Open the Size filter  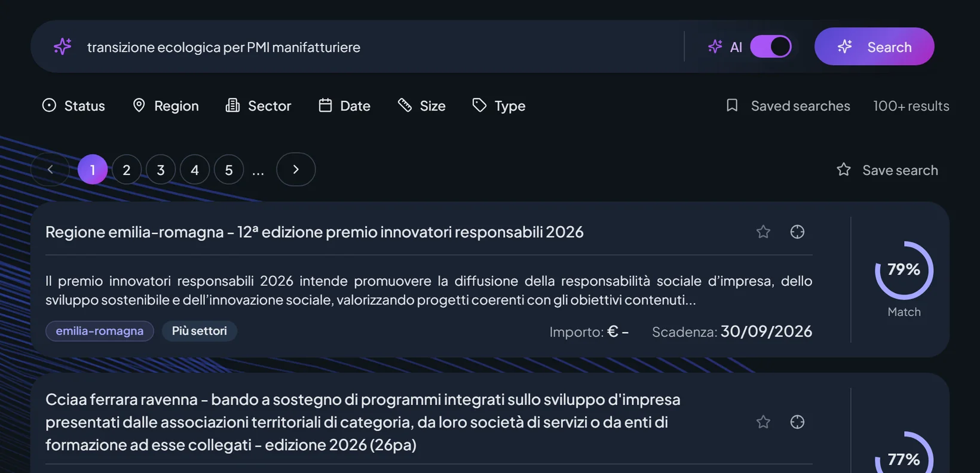point(422,106)
